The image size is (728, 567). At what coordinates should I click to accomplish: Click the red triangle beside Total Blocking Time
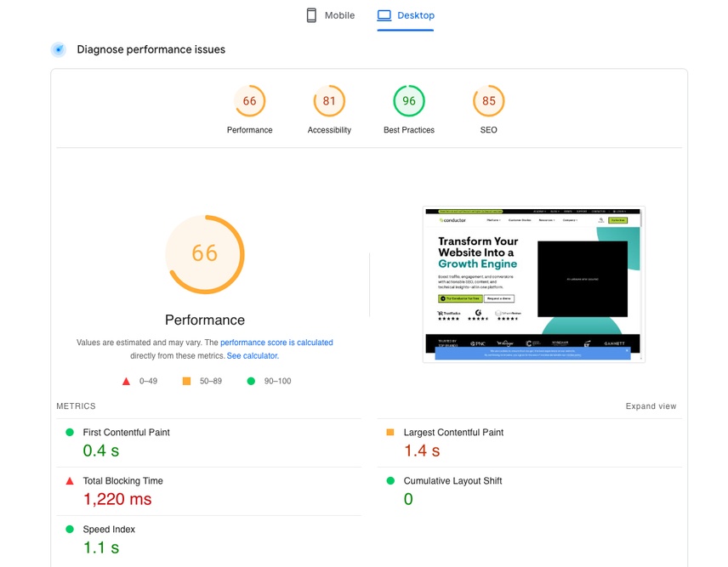click(70, 480)
